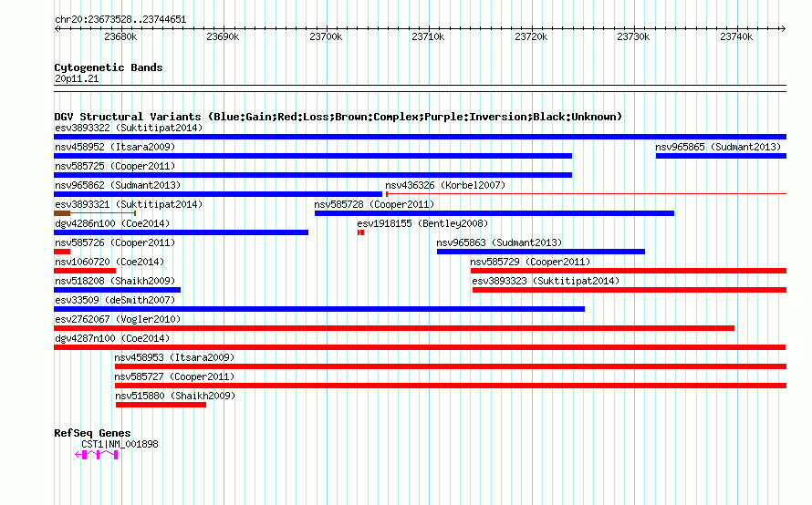Click the nsv585726 (Cooper2011) red loss bar

(x=62, y=252)
